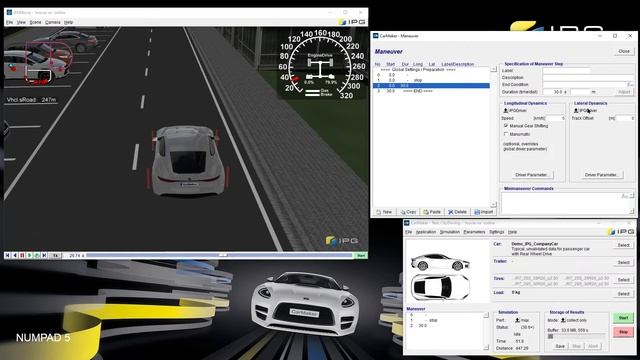Click maneuver list scrollbar up arrow
The height and width of the screenshot is (360, 640).
493,69
